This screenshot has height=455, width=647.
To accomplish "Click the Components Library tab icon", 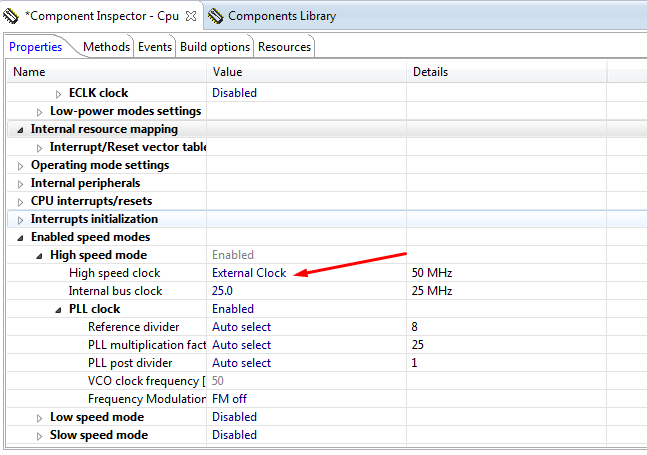I will (x=216, y=16).
